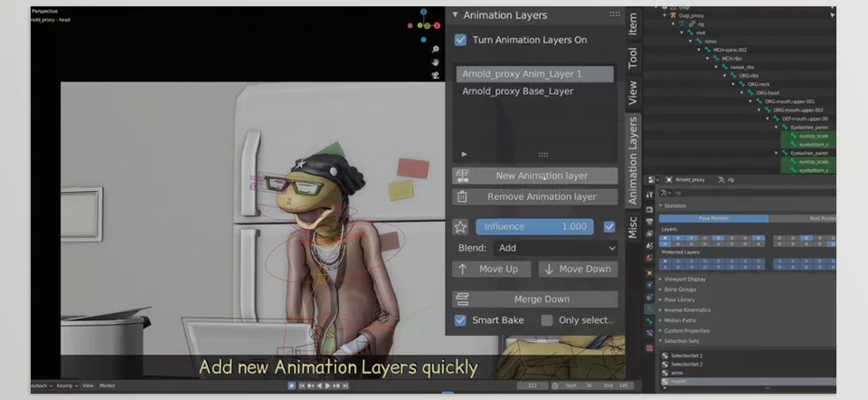The width and height of the screenshot is (868, 400).
Task: Open the Blend mode dropdown showing Add
Action: tap(556, 248)
